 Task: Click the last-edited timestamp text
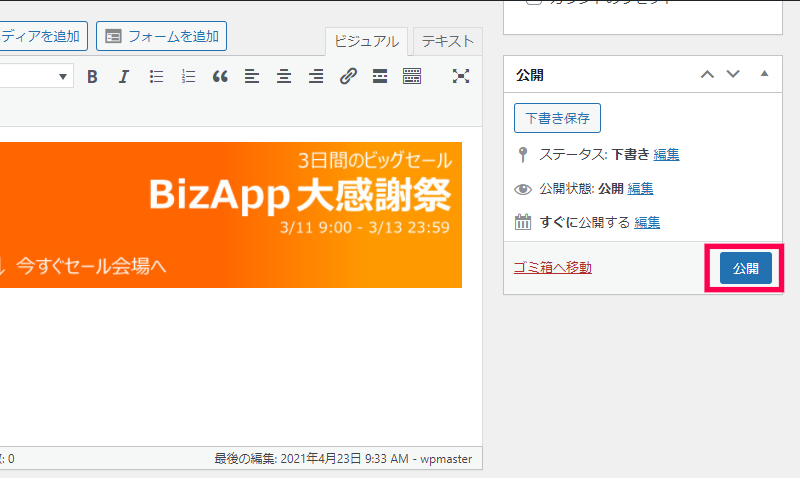(343, 459)
